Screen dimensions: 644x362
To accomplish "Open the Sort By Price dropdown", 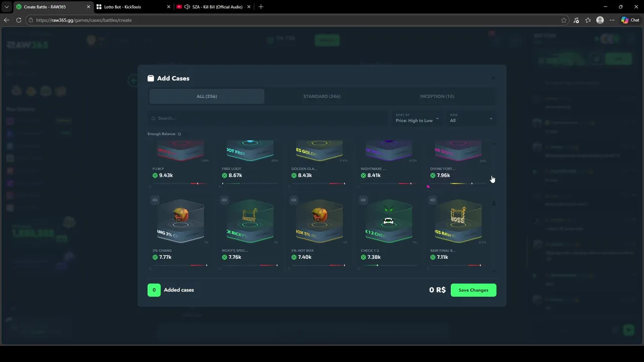I will (417, 118).
